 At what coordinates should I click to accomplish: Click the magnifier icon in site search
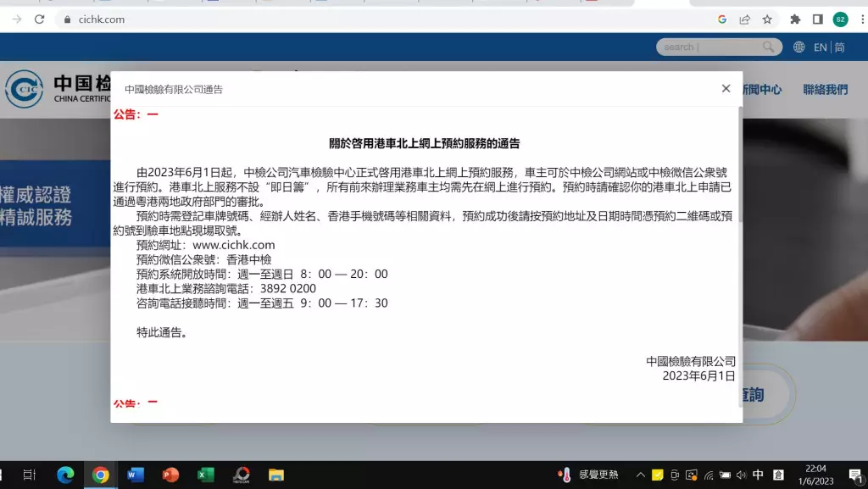(x=768, y=47)
